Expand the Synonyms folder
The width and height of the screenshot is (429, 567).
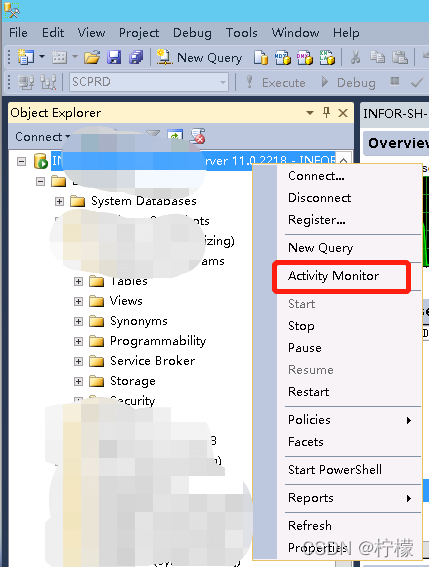(78, 321)
